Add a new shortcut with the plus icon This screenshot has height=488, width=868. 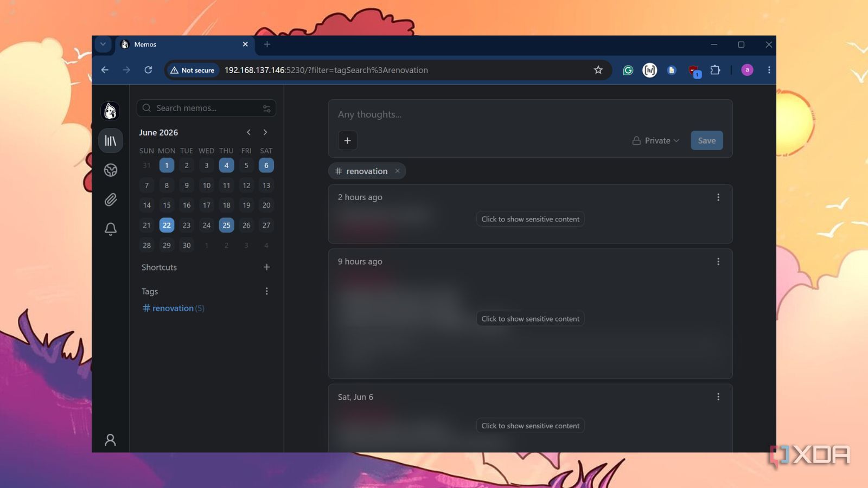[x=266, y=267]
